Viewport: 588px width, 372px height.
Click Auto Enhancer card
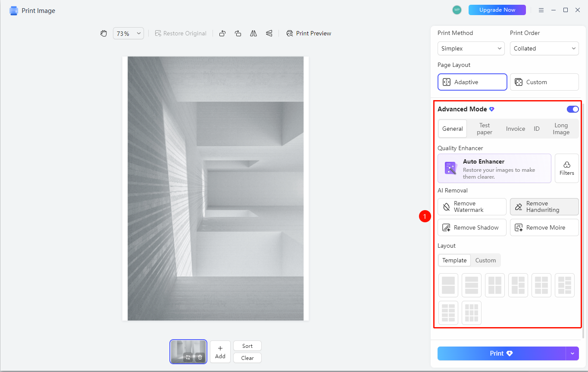click(x=494, y=168)
